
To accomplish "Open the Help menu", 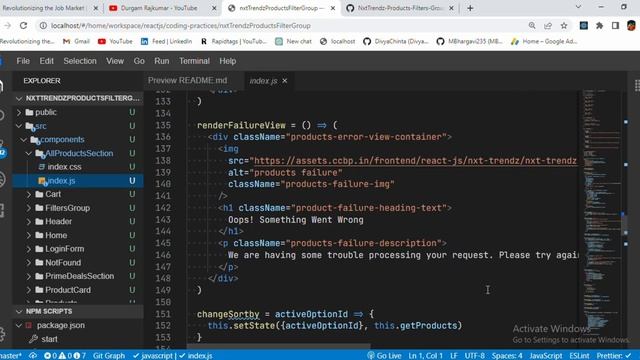I will point(228,61).
